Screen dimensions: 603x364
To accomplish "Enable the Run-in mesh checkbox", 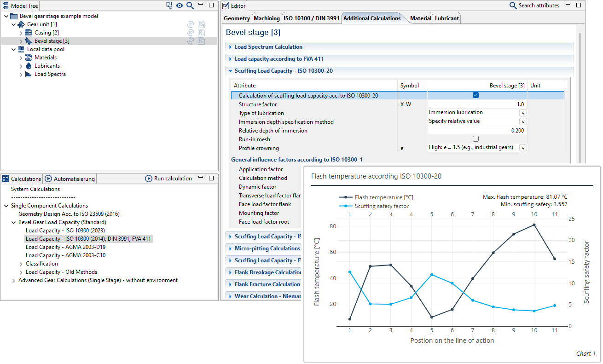I will click(476, 139).
